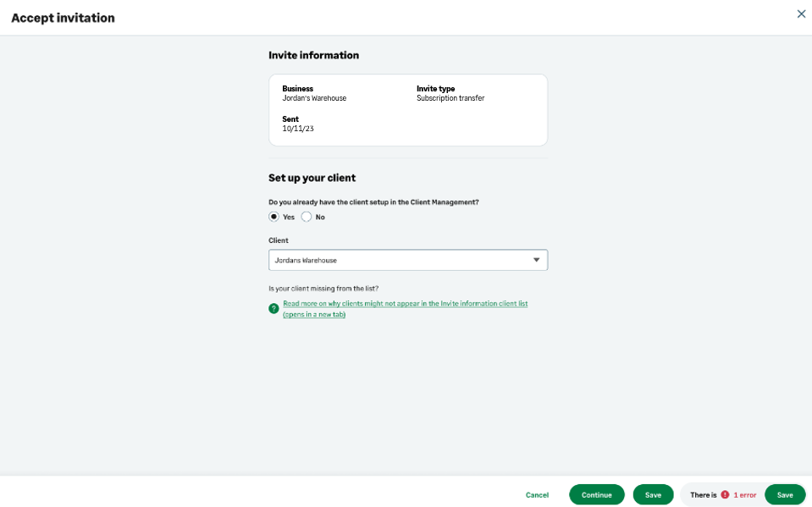The image size is (812, 507).
Task: Click the "Invite information" heading
Action: pyautogui.click(x=313, y=55)
